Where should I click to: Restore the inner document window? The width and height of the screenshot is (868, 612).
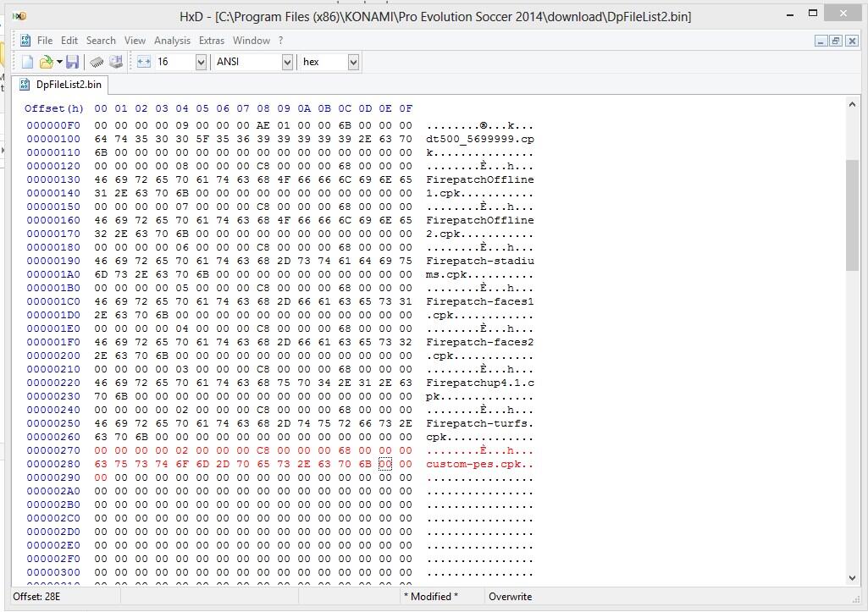coord(836,41)
